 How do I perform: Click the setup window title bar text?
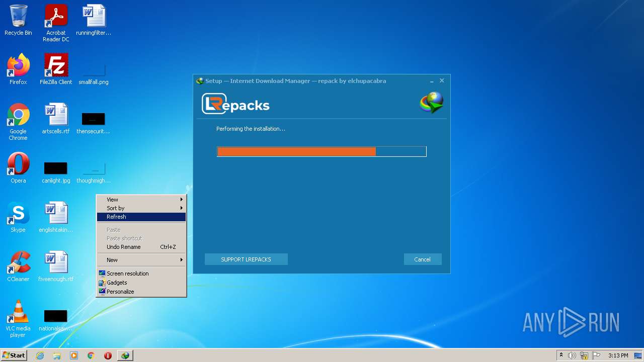(296, 81)
